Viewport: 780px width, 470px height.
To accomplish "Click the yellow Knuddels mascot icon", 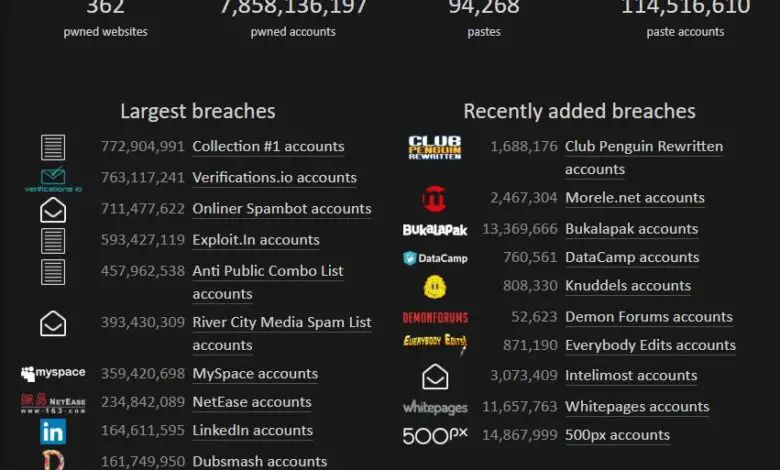I will coord(435,287).
